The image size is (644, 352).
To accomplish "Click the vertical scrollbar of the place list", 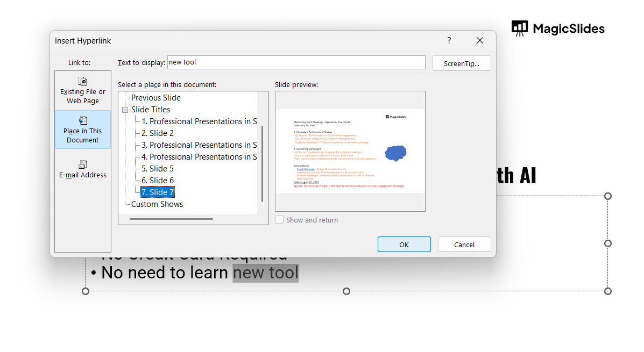I will [x=262, y=164].
